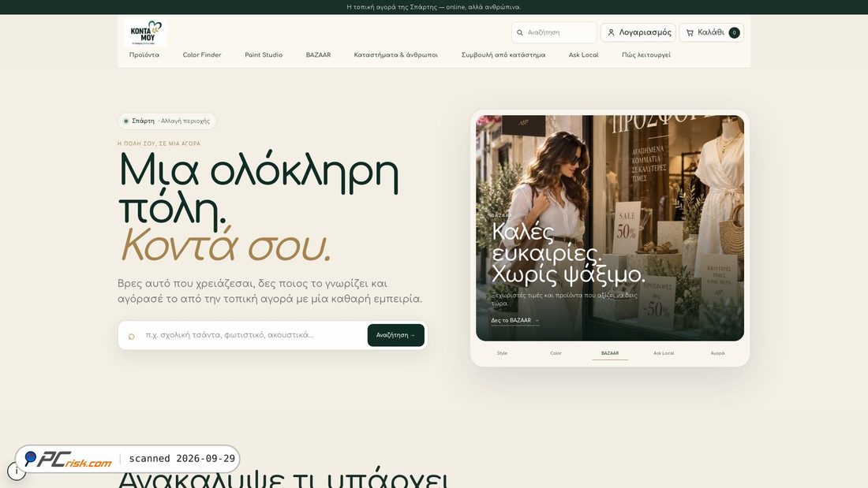868x488 pixels.
Task: Click Αλλαγή περιοχής link
Action: click(x=185, y=121)
